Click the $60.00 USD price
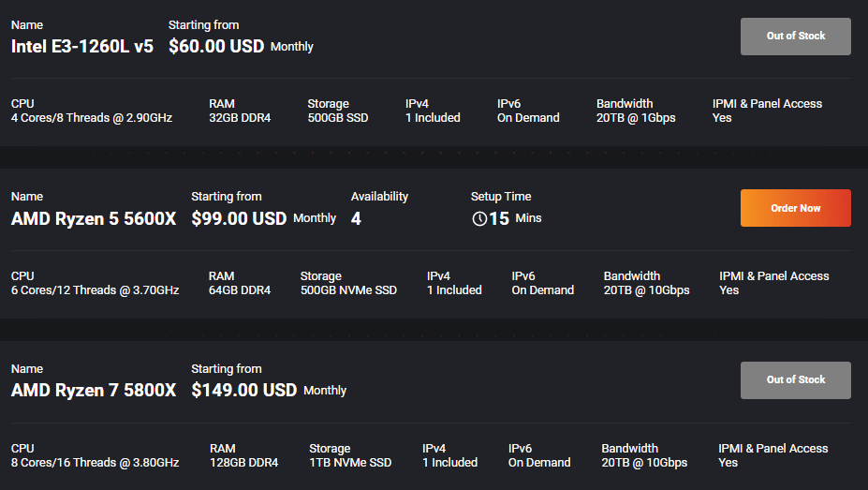 (x=216, y=46)
